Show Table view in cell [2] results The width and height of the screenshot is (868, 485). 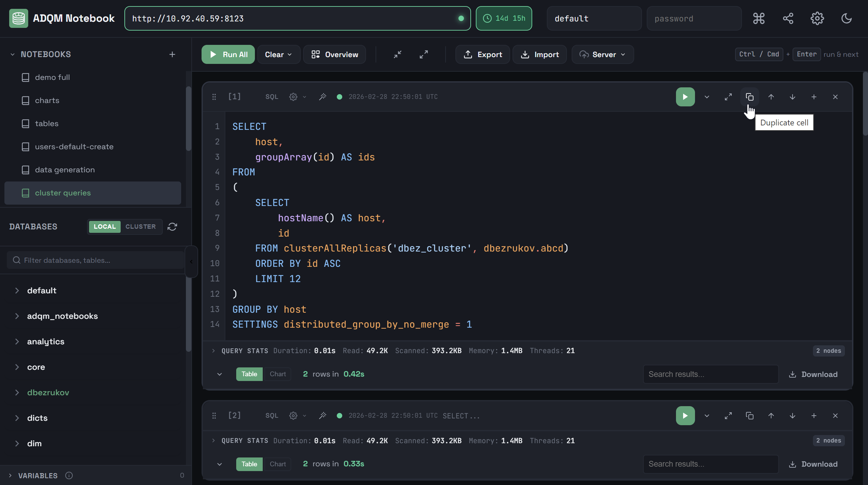pos(249,464)
